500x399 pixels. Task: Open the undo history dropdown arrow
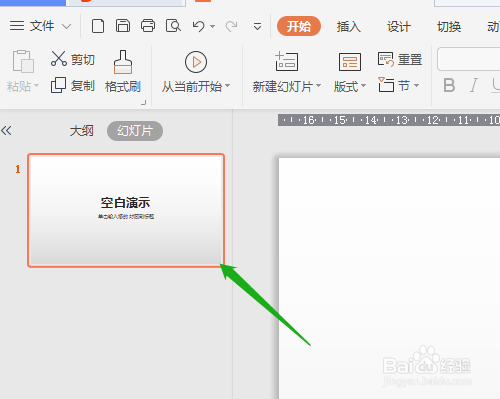212,26
